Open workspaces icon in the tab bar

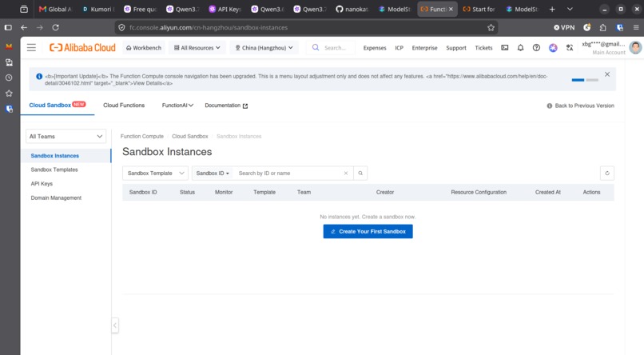[x=24, y=9]
